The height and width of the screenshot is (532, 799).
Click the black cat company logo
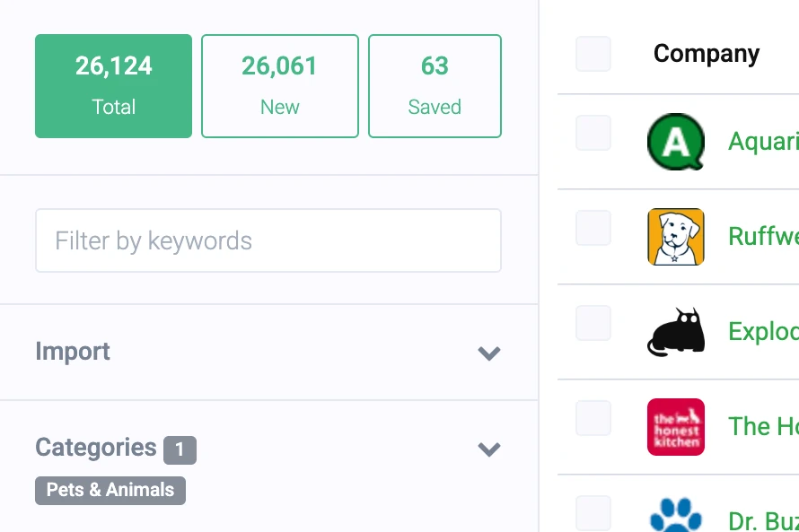pyautogui.click(x=675, y=332)
